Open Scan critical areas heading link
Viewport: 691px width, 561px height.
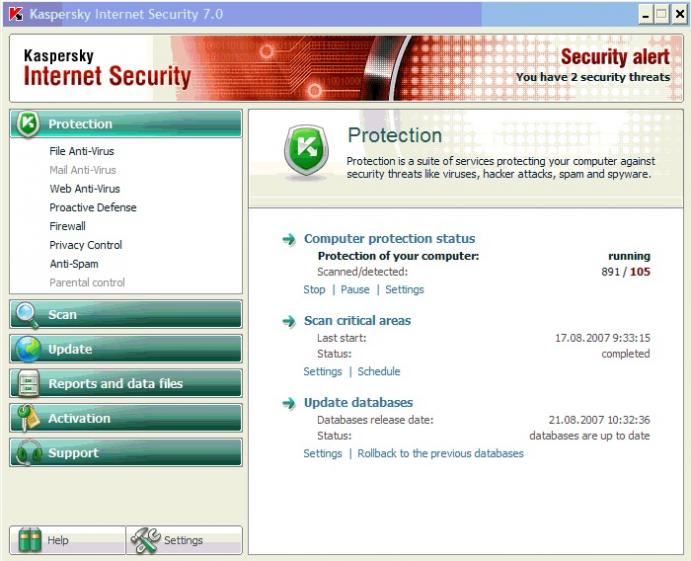357,321
